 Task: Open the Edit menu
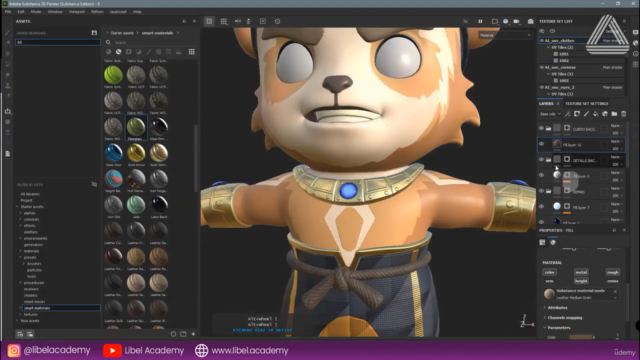click(20, 12)
